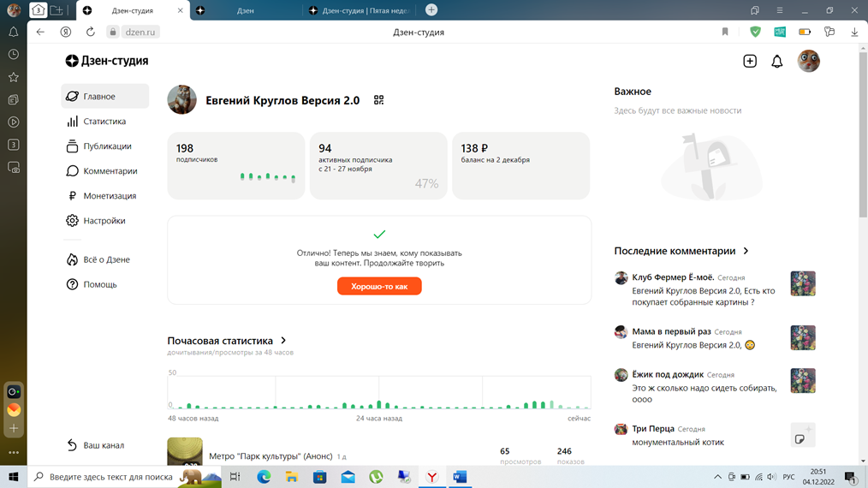The height and width of the screenshot is (488, 868).
Task: Open the downloads arrow icon
Action: [854, 33]
